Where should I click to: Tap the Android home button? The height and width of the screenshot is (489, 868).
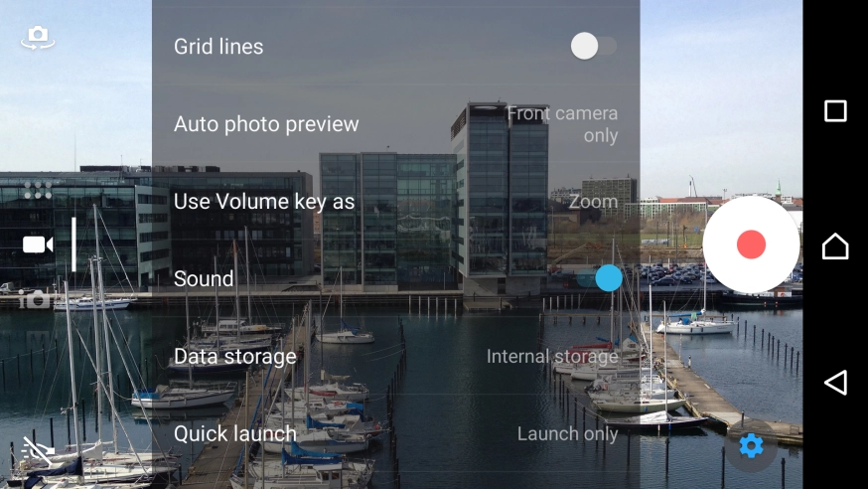click(835, 245)
